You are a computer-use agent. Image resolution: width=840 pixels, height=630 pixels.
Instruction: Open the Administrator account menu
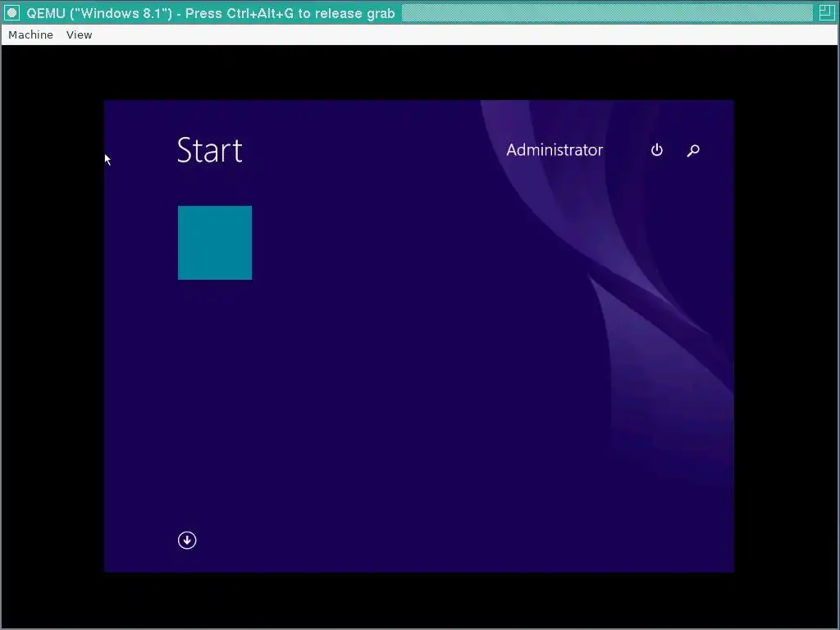(x=555, y=150)
